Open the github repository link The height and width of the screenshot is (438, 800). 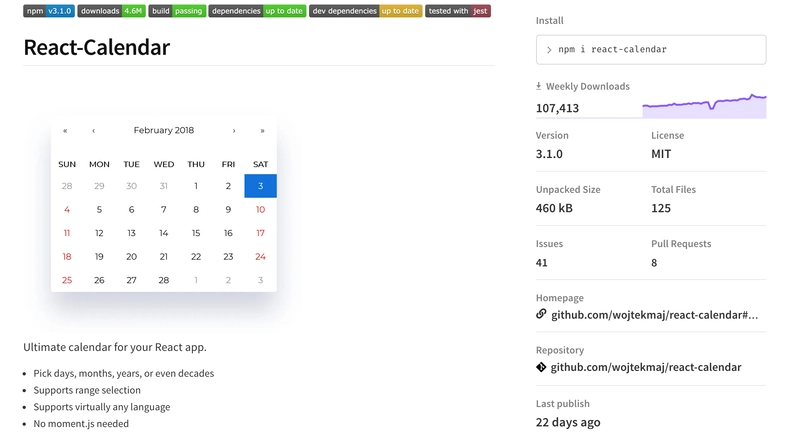(x=646, y=367)
